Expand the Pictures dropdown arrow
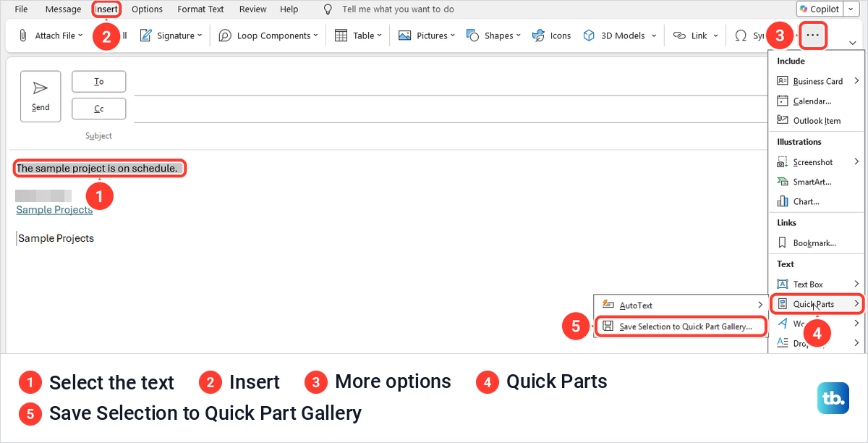Image resolution: width=868 pixels, height=443 pixels. (453, 35)
